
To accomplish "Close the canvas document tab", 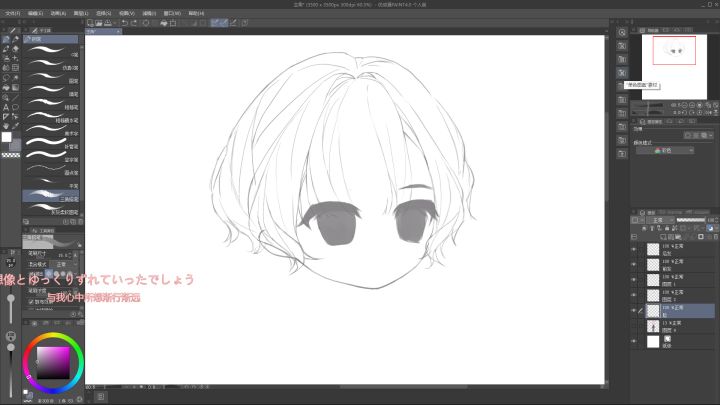I will click(x=118, y=31).
